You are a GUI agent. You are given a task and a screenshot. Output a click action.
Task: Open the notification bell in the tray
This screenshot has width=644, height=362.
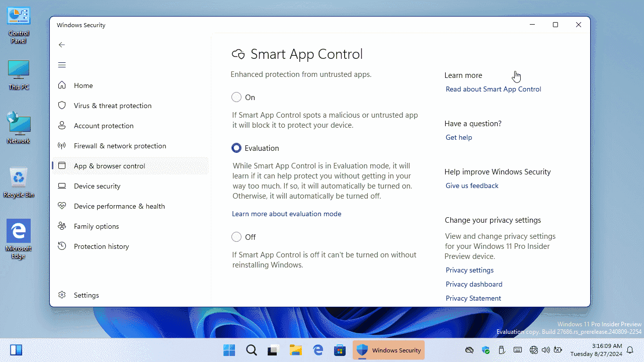point(630,350)
